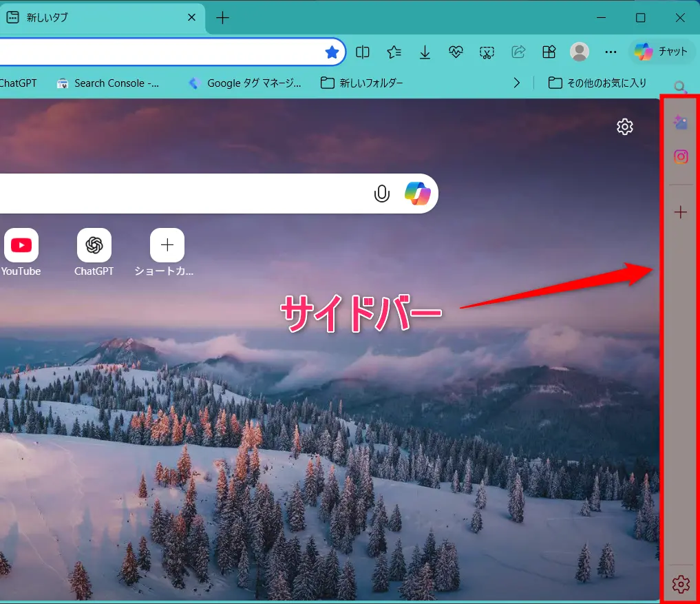
Task: Click the Share icon in toolbar
Action: [518, 52]
